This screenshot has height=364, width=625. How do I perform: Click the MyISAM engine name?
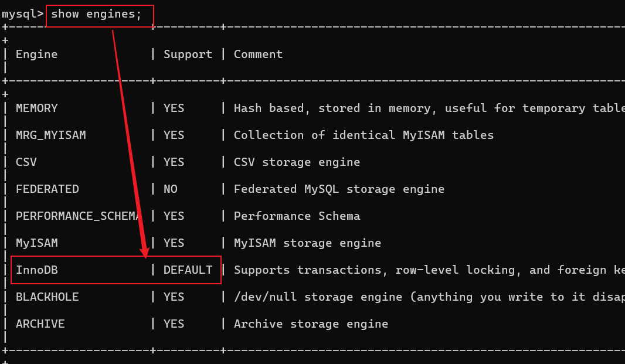point(37,243)
